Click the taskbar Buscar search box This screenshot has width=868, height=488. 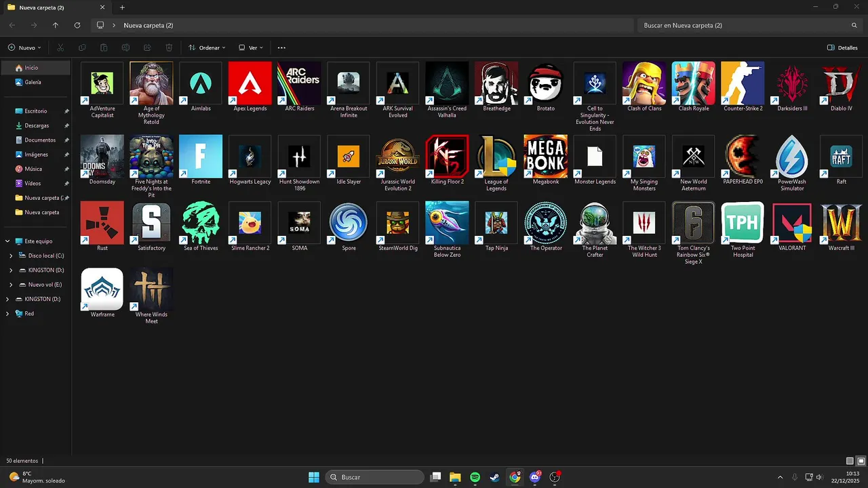373,477
